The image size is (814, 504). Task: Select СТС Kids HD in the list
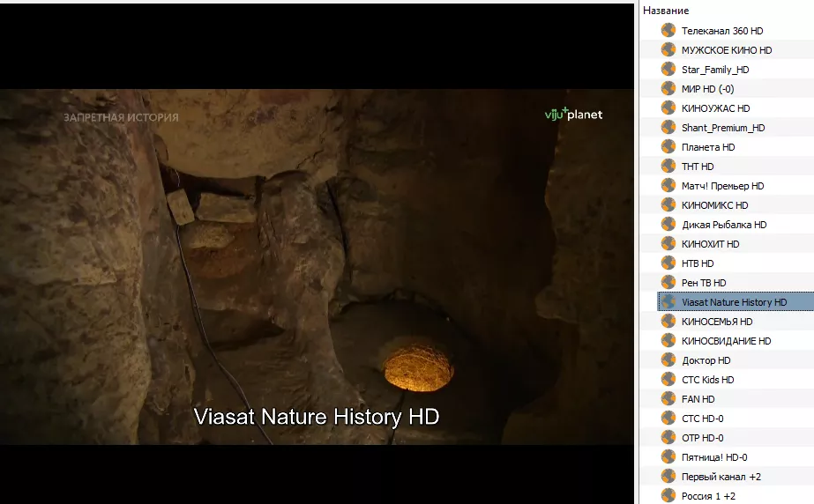[x=707, y=380]
